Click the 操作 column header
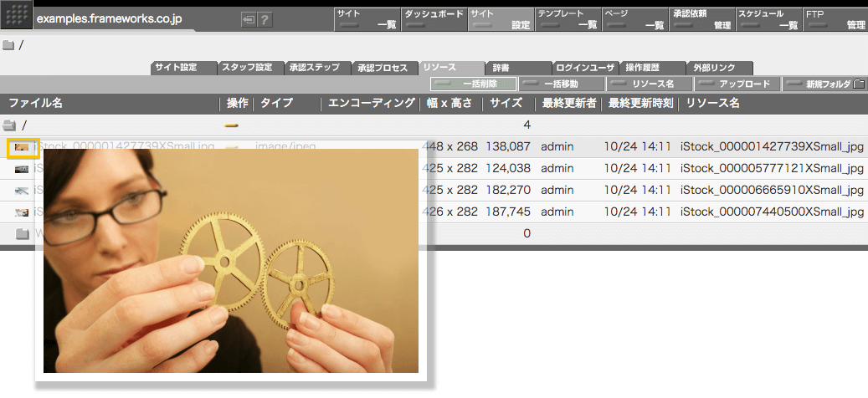This screenshot has height=398, width=868. tap(238, 104)
